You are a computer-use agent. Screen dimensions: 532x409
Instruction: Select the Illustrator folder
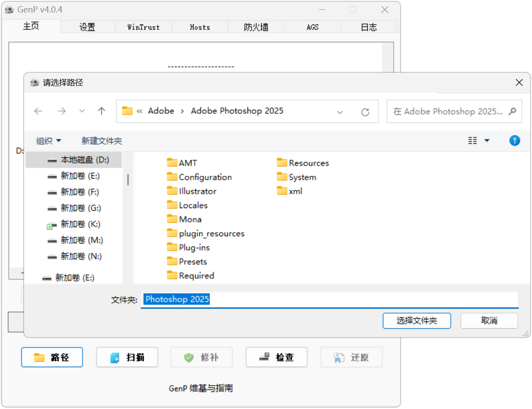(x=192, y=191)
